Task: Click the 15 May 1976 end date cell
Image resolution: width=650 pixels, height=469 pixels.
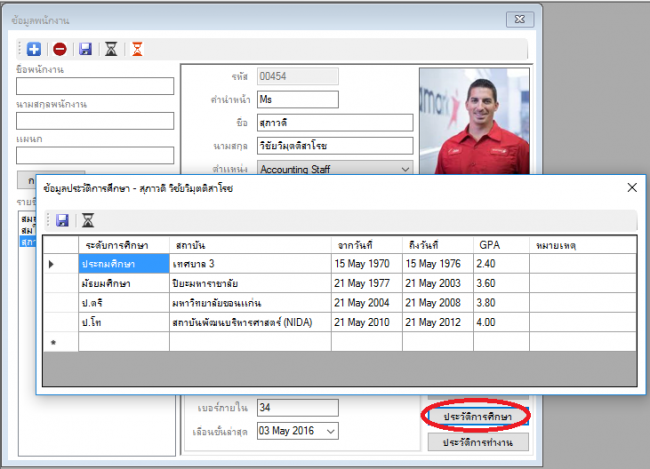Action: (x=438, y=264)
